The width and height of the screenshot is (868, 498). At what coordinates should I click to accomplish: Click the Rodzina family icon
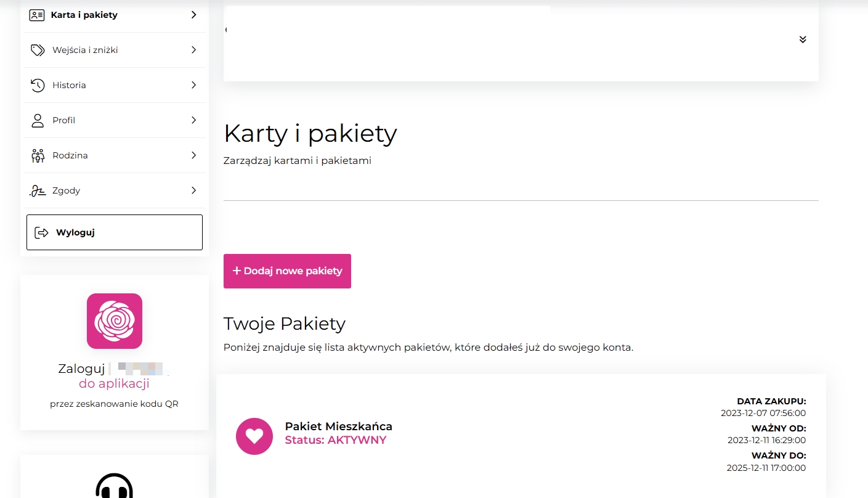(38, 155)
